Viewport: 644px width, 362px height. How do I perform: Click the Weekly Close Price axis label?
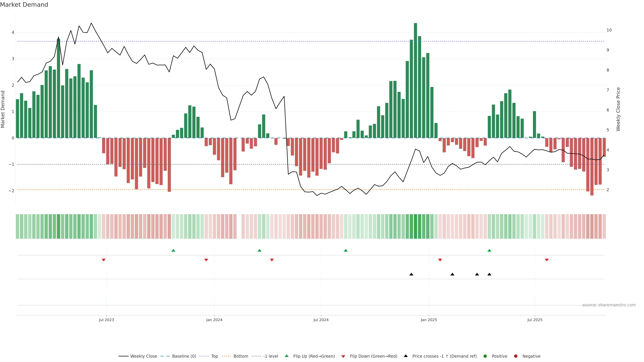(x=618, y=109)
